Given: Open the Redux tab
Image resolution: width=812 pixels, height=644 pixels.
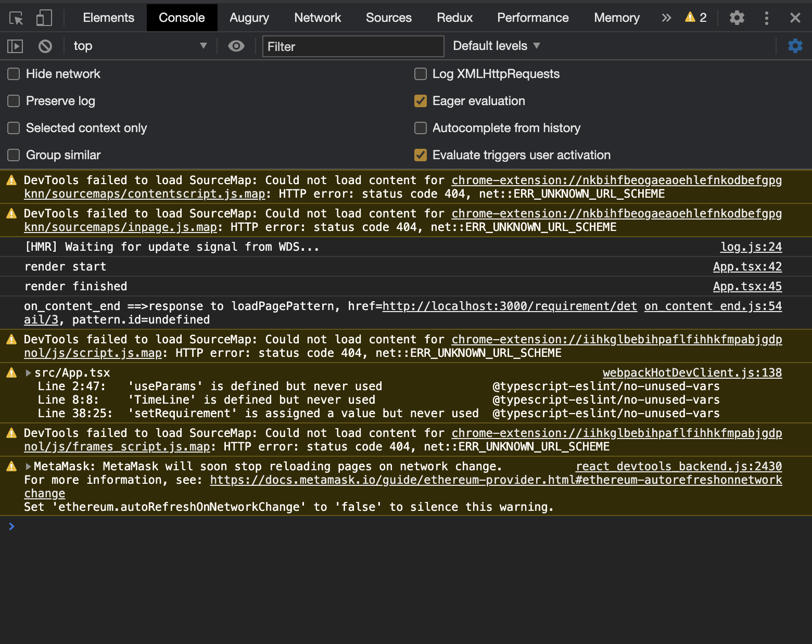Looking at the screenshot, I should (454, 18).
